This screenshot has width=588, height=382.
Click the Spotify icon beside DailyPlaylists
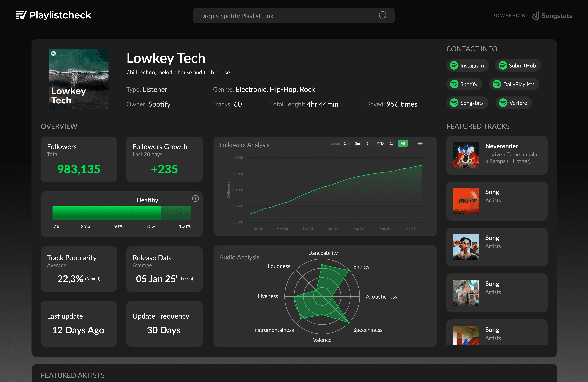click(x=497, y=84)
